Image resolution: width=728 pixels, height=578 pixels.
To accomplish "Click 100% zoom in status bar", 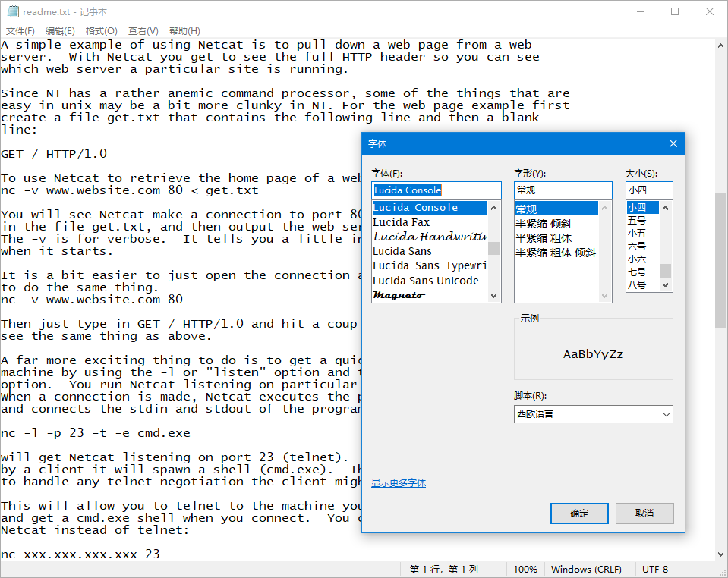I will (x=525, y=569).
